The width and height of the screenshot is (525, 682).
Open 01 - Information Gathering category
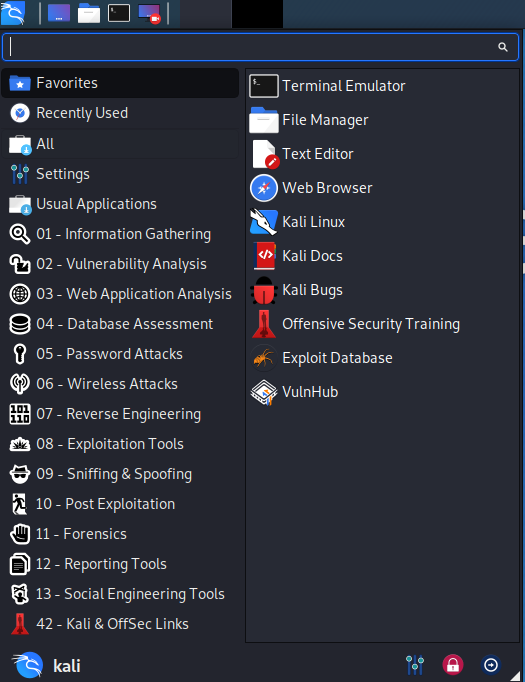[120, 234]
